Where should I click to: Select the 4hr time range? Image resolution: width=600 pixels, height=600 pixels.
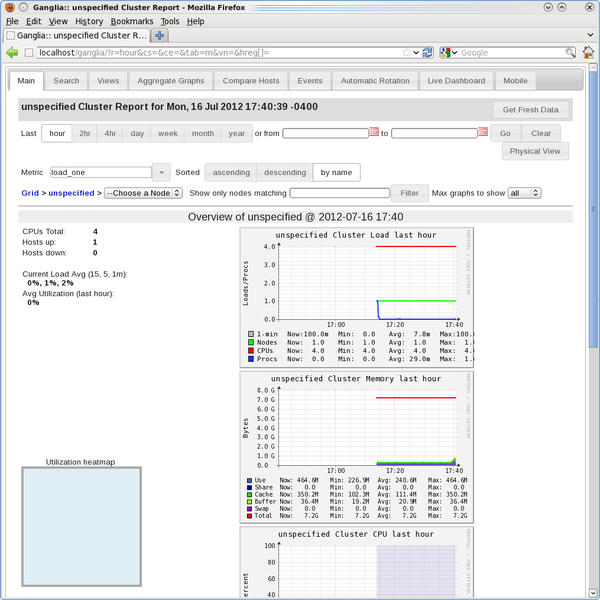110,133
